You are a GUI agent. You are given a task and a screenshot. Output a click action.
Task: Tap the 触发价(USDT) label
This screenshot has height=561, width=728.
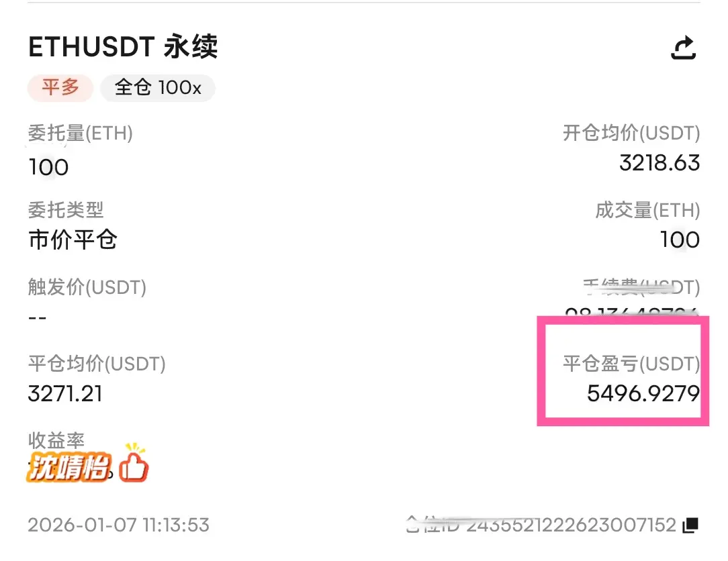point(87,287)
